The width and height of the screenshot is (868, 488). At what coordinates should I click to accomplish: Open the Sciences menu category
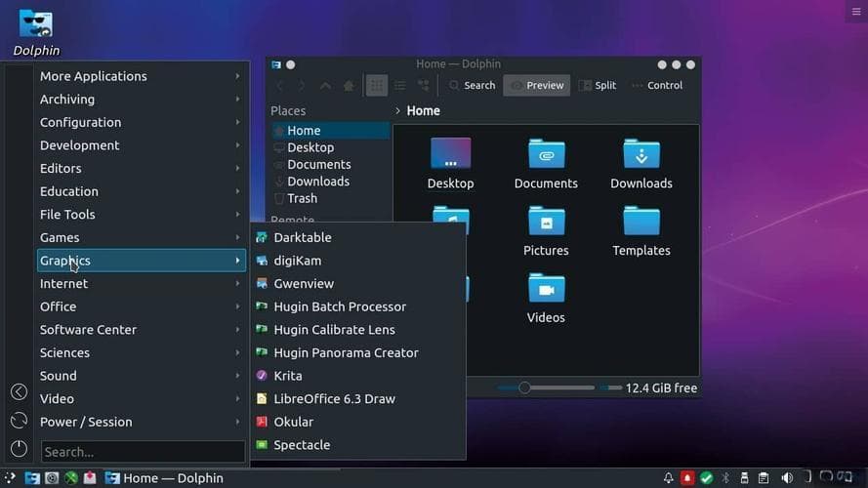click(142, 353)
